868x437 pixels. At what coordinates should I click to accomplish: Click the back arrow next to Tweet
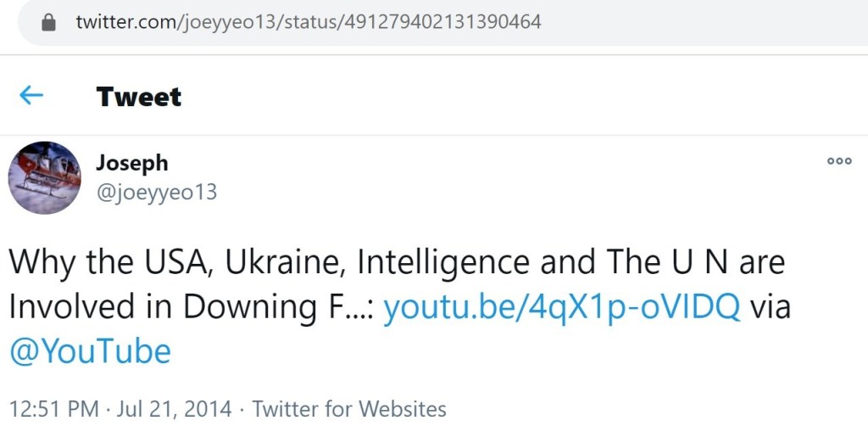pyautogui.click(x=31, y=96)
